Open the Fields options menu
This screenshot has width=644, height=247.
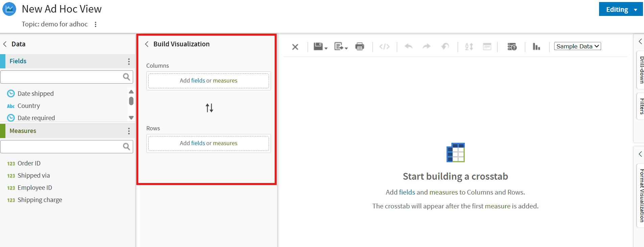[x=129, y=61]
